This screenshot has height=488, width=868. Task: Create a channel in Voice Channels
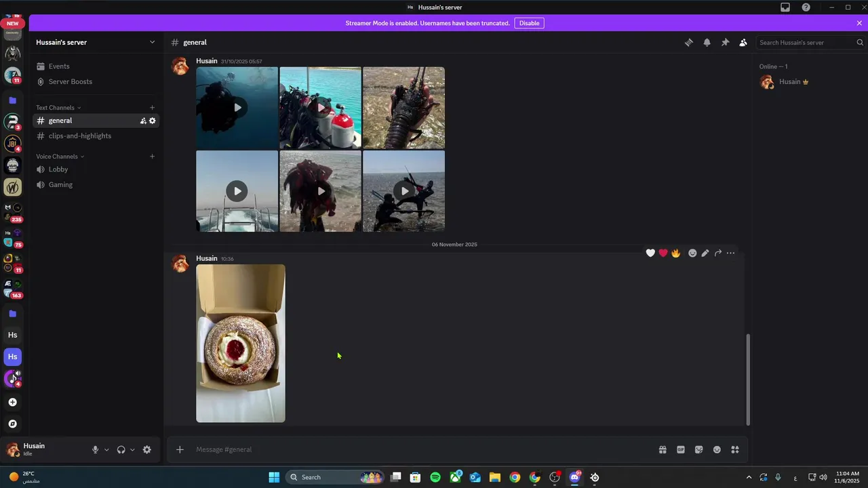coord(152,157)
